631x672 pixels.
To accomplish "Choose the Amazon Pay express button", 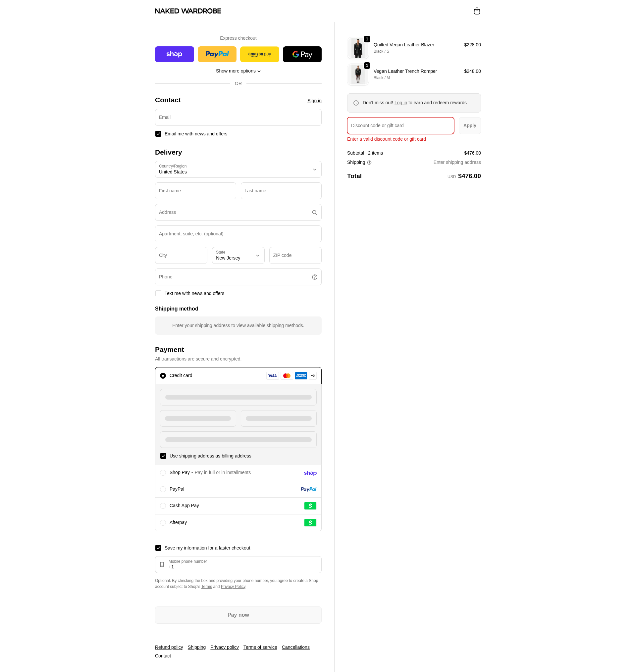I will tap(259, 54).
